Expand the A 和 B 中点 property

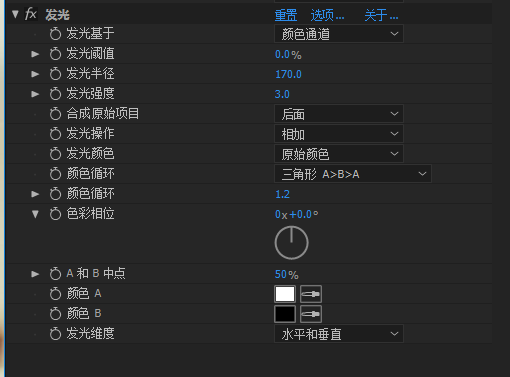[x=35, y=274]
